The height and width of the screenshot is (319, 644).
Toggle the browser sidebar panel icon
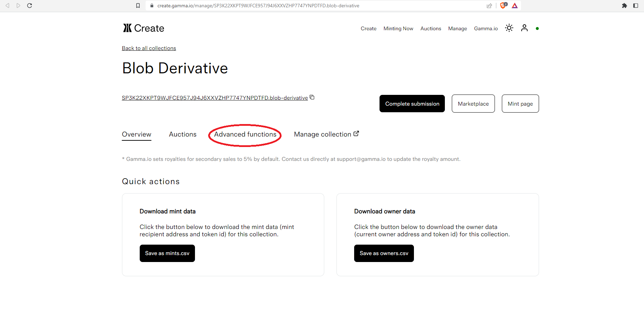(x=636, y=6)
